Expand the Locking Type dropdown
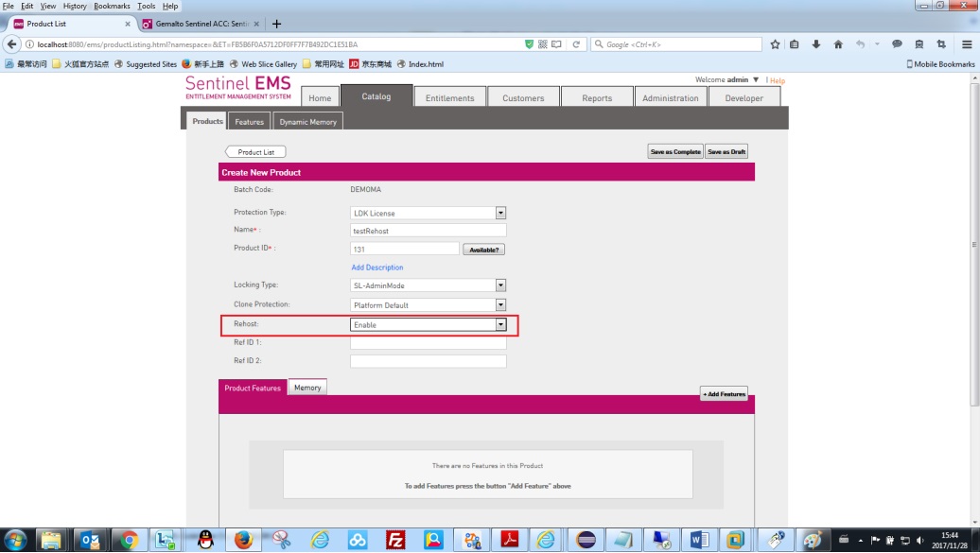 [500, 285]
